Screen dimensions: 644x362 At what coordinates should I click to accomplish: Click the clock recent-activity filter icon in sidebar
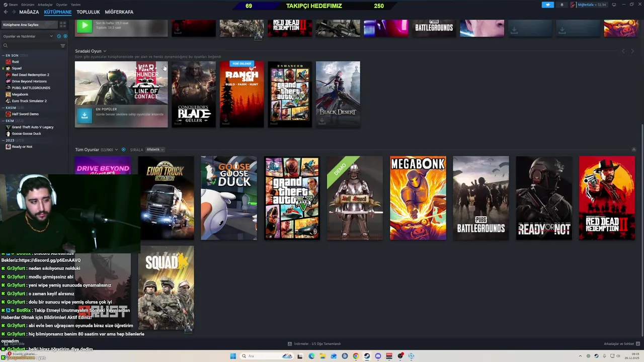pos(59,36)
